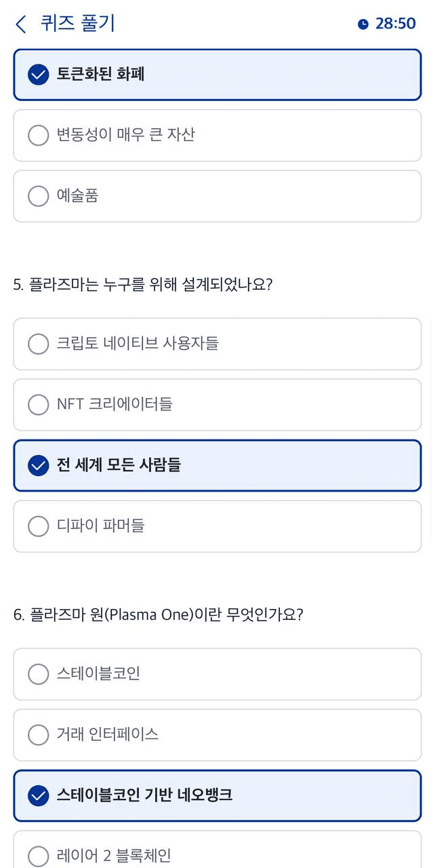Click the question 5 text about 플라즈마
Image resolution: width=435 pixels, height=868 pixels.
click(x=143, y=285)
